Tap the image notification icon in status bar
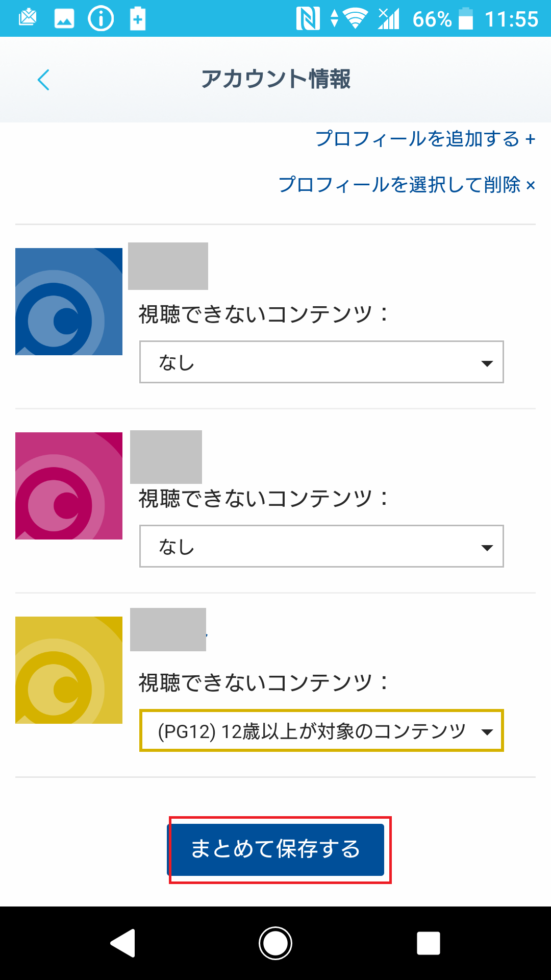The height and width of the screenshot is (980, 551). [x=64, y=19]
